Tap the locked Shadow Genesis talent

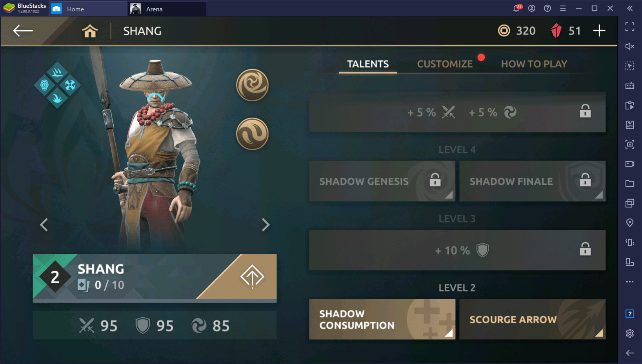382,181
